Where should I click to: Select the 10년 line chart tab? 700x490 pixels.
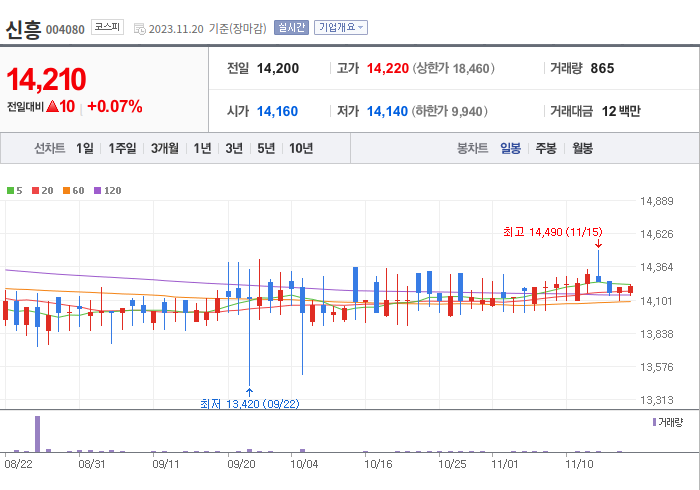click(301, 148)
